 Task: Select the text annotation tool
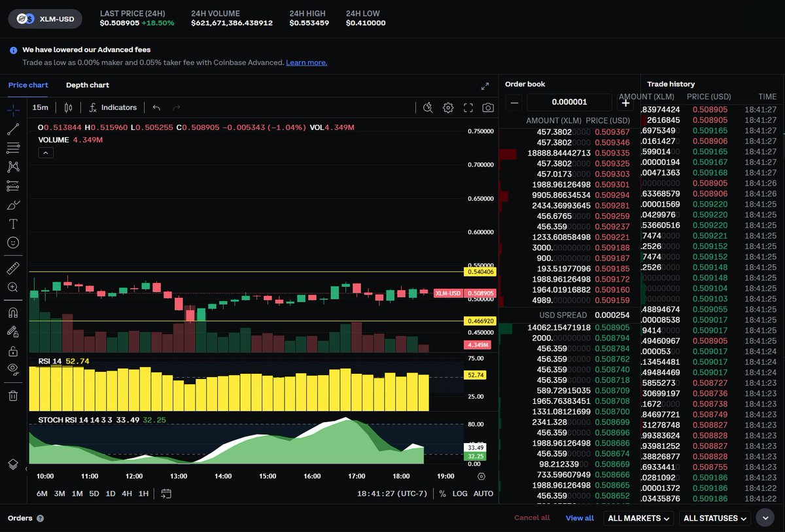pos(14,223)
